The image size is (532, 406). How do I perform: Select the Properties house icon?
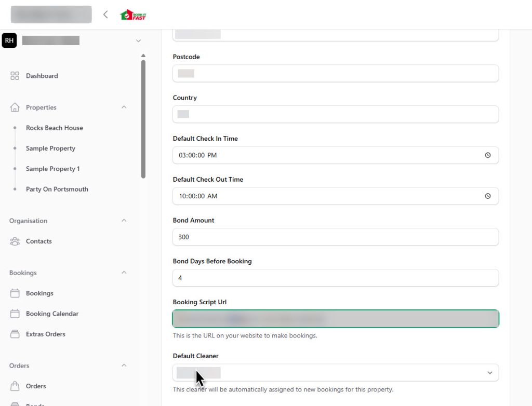pos(14,107)
